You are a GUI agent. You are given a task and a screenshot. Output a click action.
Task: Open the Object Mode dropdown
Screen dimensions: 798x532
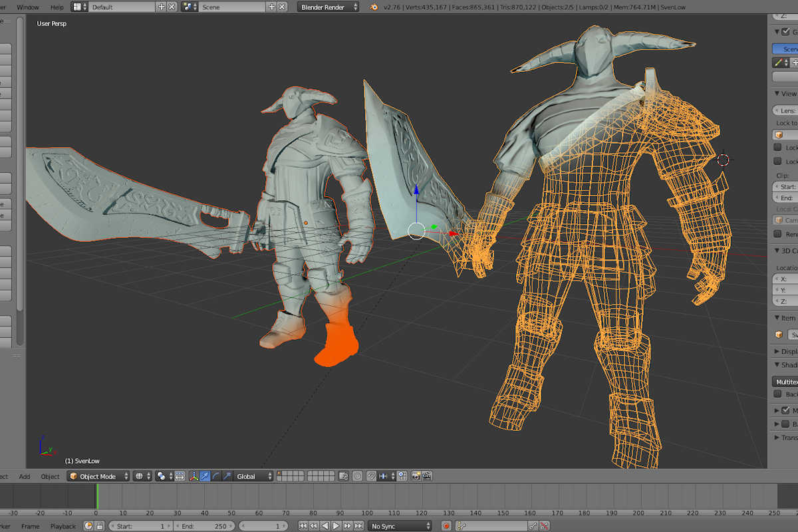[x=98, y=476]
